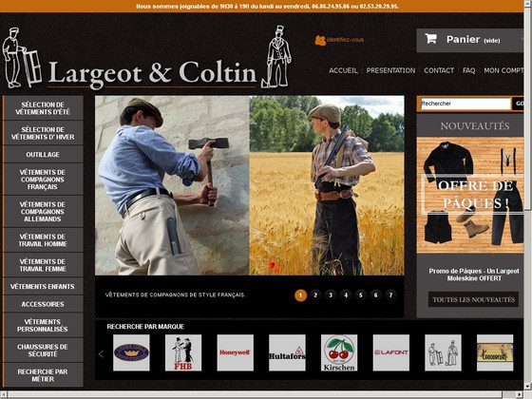
Task: Focus the Rechercher search field
Action: coord(465,104)
